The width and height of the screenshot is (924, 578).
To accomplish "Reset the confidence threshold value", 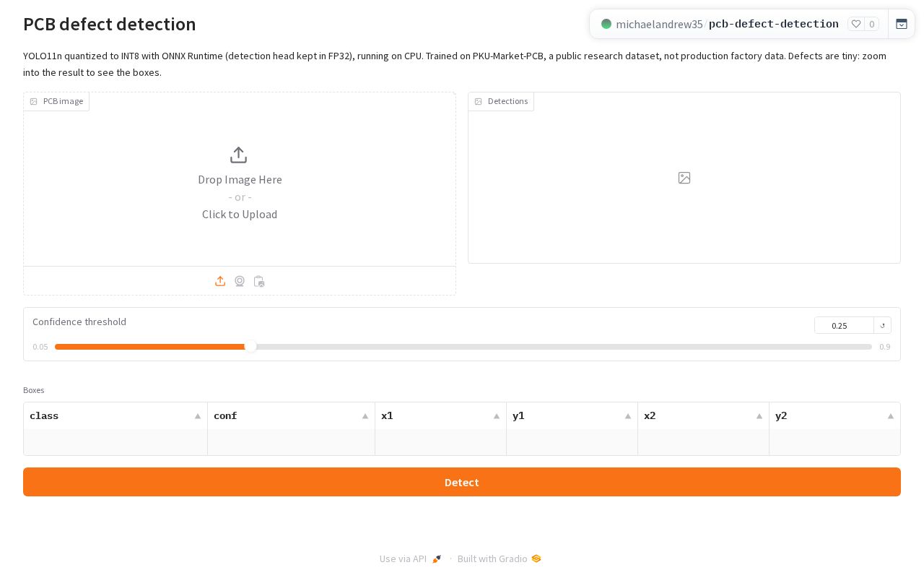I will point(882,325).
